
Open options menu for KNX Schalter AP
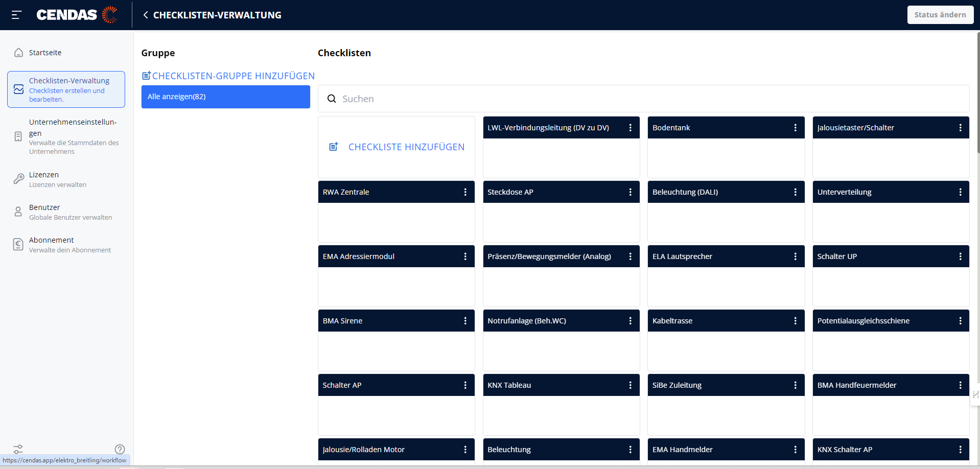tap(961, 450)
